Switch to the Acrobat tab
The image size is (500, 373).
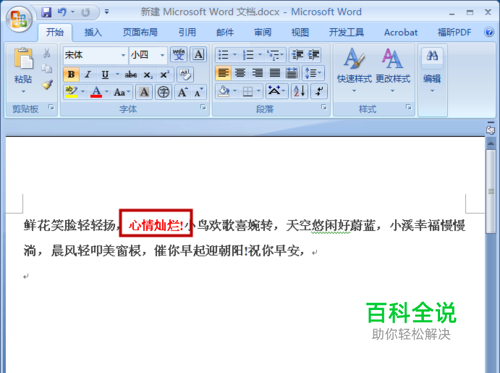(401, 32)
